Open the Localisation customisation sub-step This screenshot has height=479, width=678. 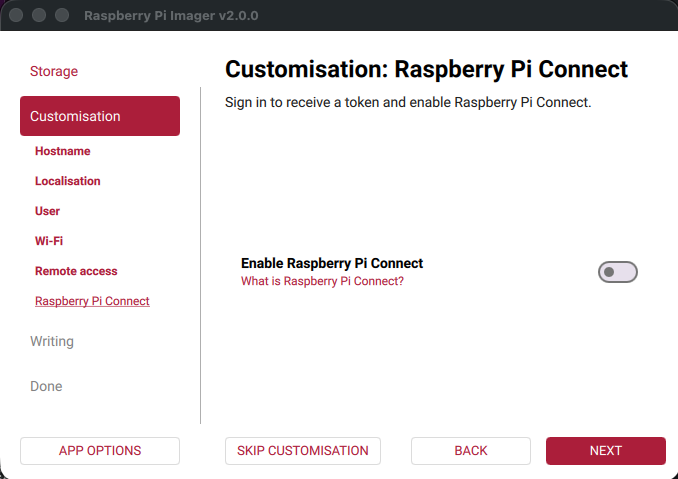pos(67,181)
